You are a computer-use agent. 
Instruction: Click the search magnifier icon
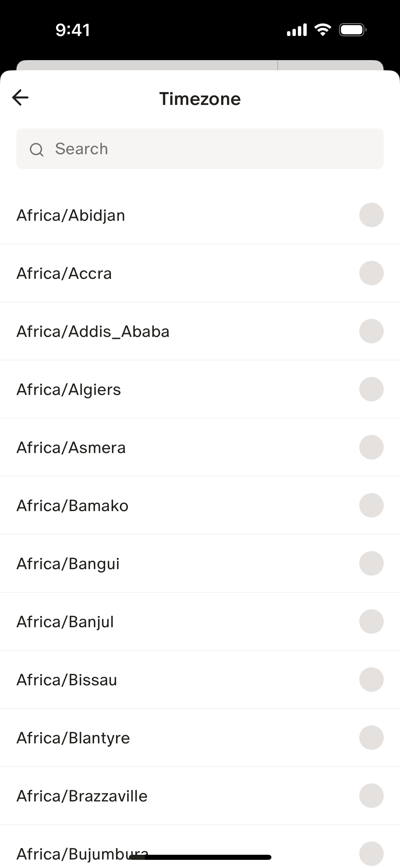(x=36, y=149)
